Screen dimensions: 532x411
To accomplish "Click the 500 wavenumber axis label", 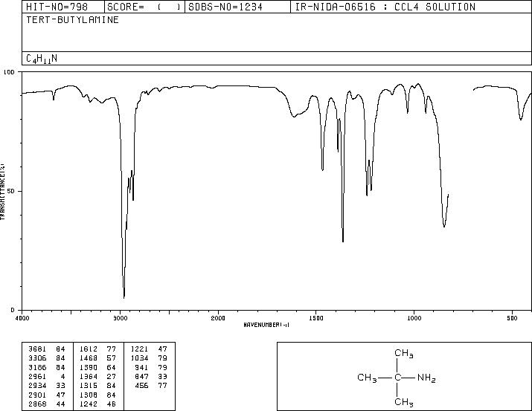I will (x=513, y=318).
